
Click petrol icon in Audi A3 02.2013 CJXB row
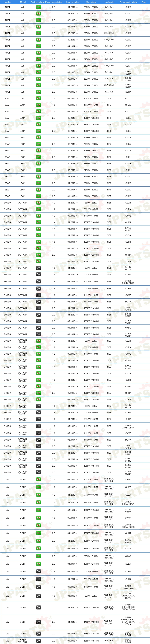[x=39, y=20]
